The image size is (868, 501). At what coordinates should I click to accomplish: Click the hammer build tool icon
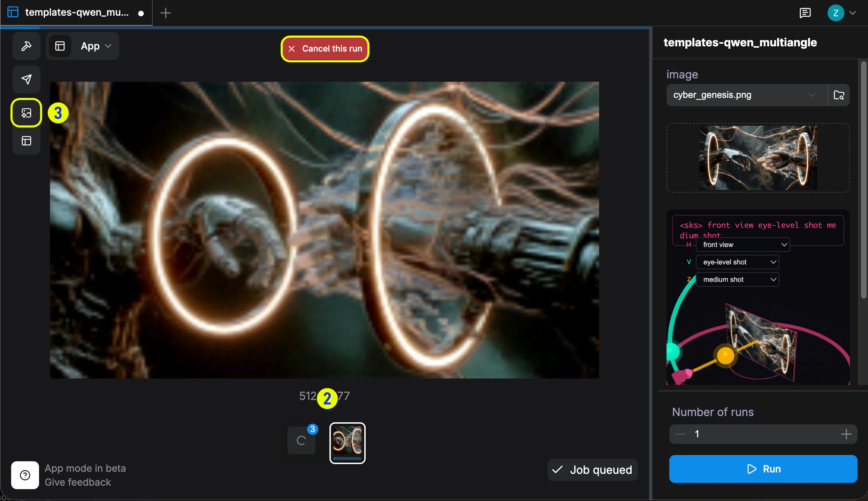coord(26,46)
